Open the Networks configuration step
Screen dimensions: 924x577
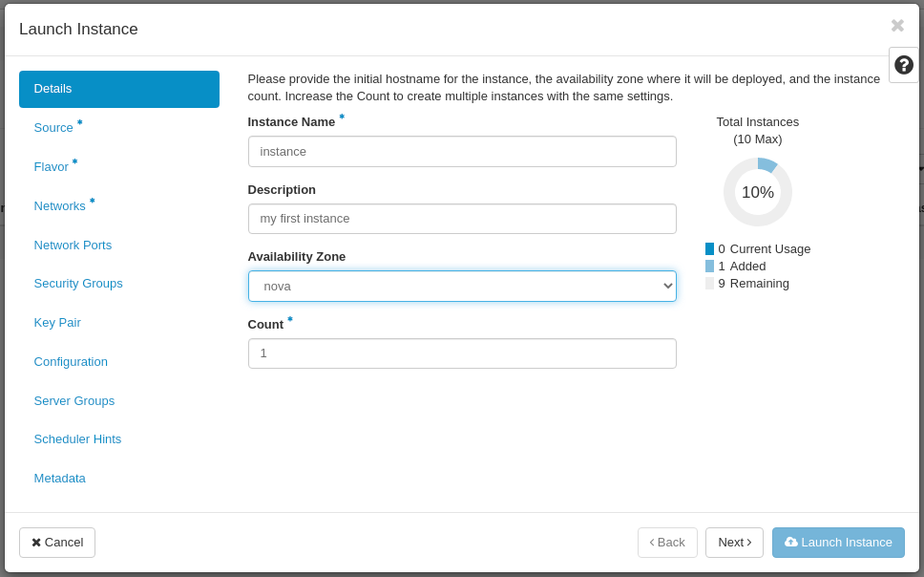pyautogui.click(x=59, y=205)
